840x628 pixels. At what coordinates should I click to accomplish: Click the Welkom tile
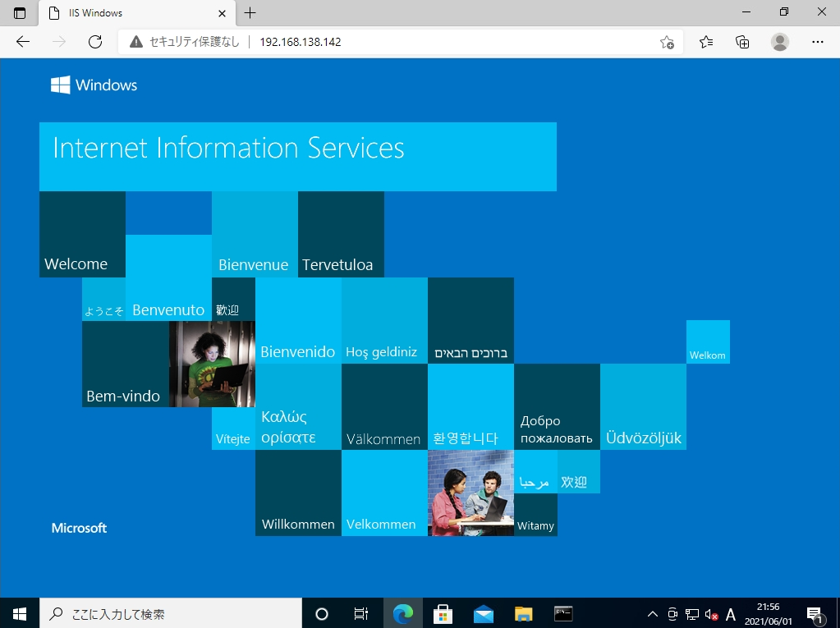[x=709, y=342]
